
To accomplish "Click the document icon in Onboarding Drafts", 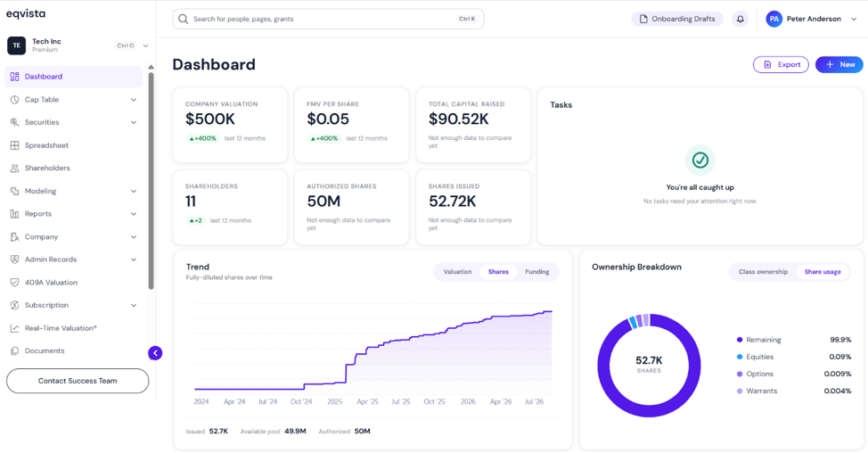I will click(643, 19).
